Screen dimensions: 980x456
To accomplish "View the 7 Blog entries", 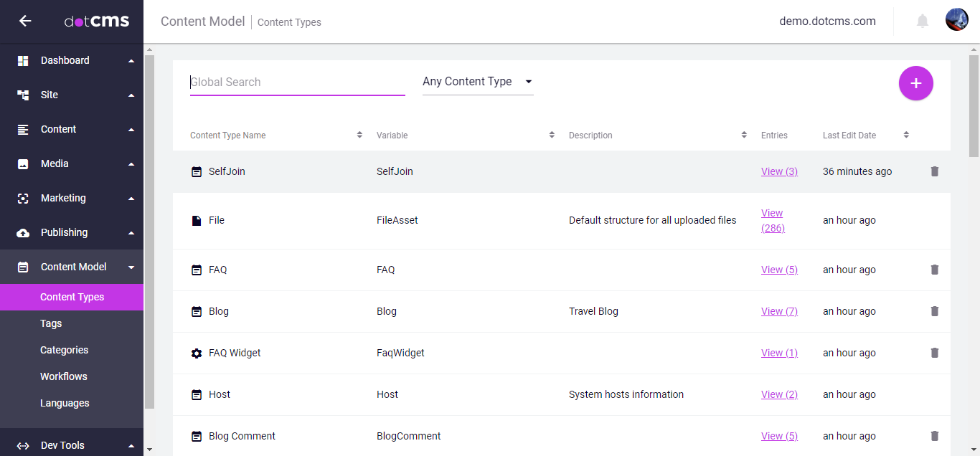I will [x=779, y=311].
